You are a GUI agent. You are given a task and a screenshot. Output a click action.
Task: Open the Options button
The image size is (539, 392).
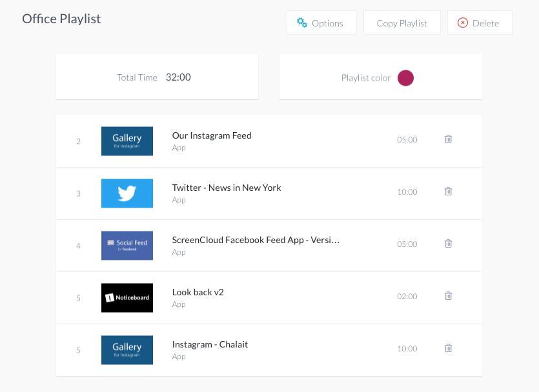coord(321,23)
